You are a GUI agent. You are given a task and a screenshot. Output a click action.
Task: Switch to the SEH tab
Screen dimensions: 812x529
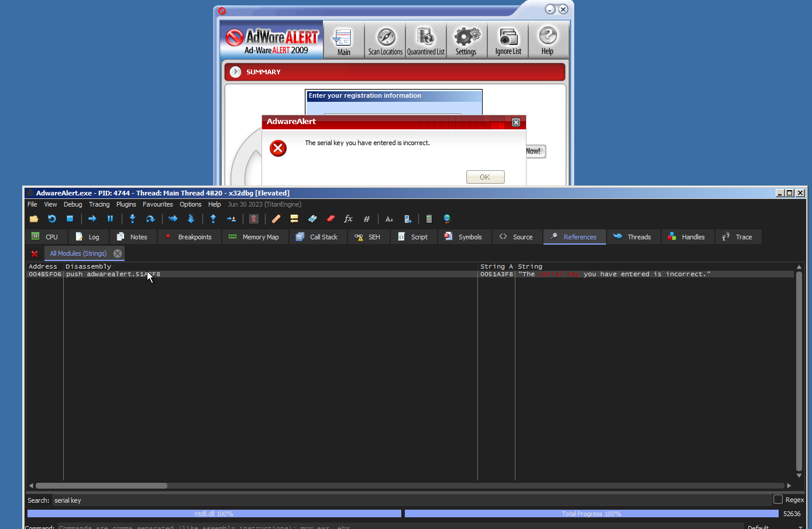tap(369, 237)
